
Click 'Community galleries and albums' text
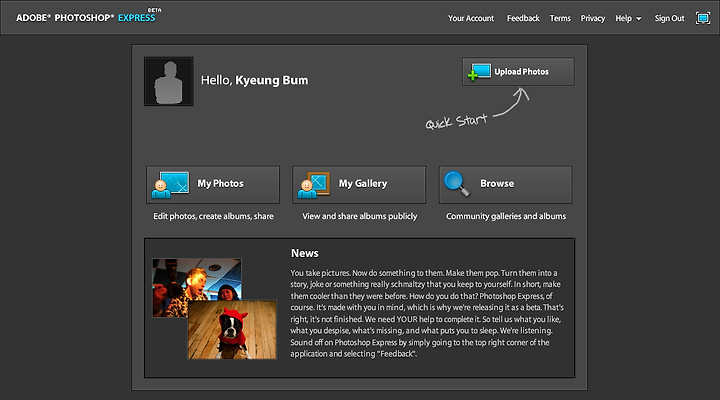[x=506, y=216]
